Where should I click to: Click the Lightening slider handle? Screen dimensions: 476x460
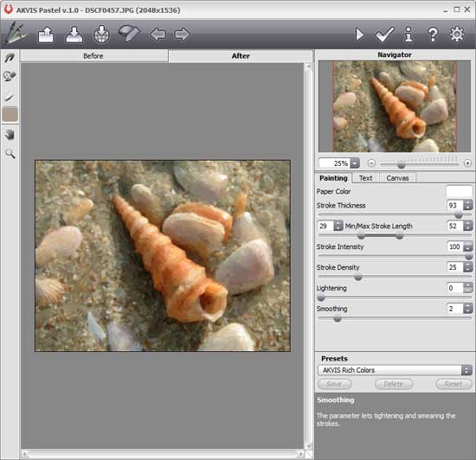point(321,297)
